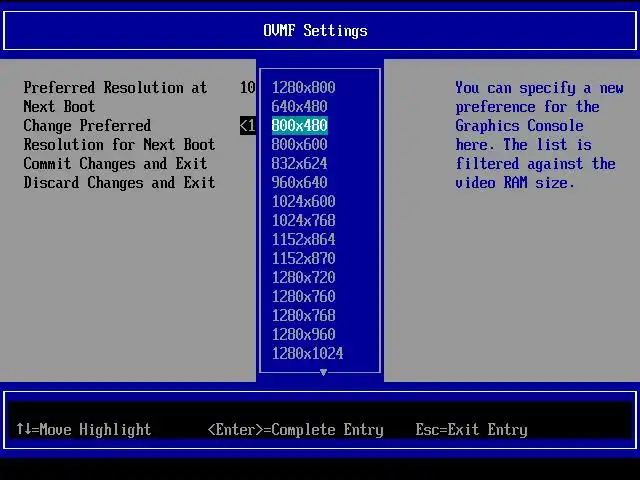This screenshot has height=480, width=640.
Task: Select the 960x640 resolution entry
Action: pos(299,182)
